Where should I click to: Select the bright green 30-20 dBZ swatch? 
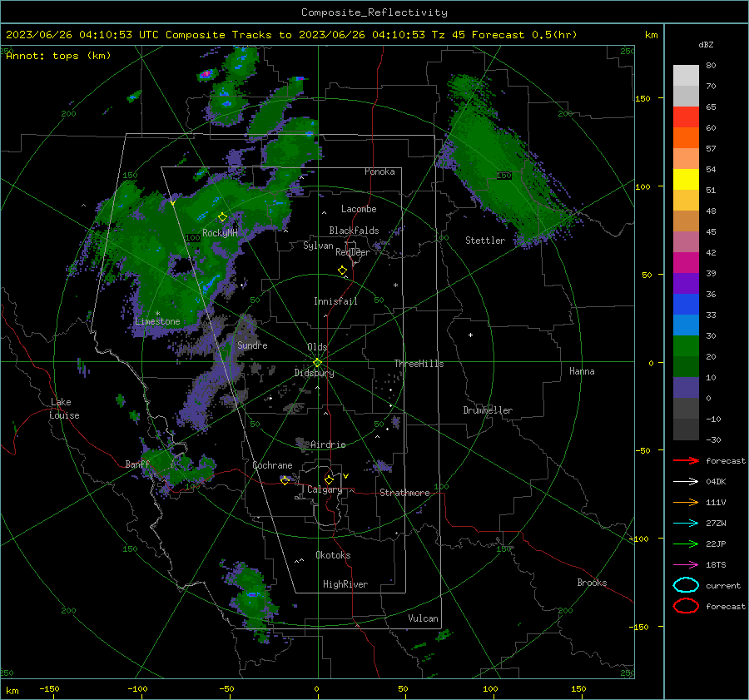pyautogui.click(x=686, y=346)
